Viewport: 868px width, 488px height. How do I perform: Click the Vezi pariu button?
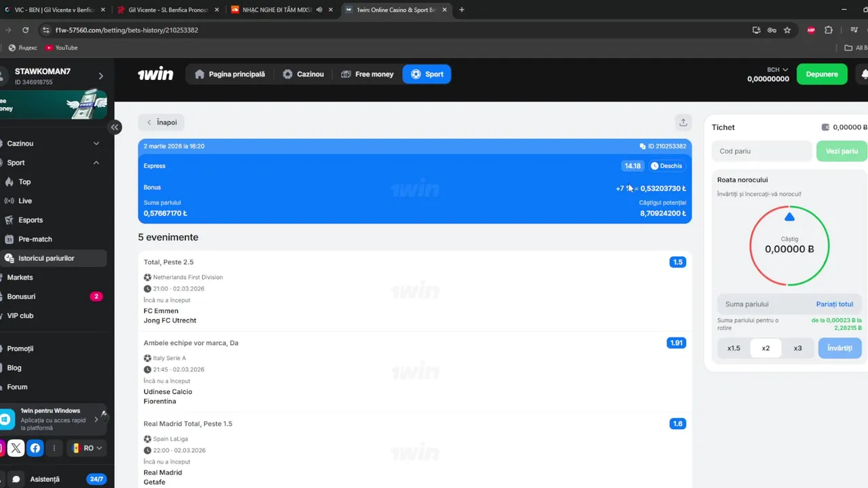point(841,151)
